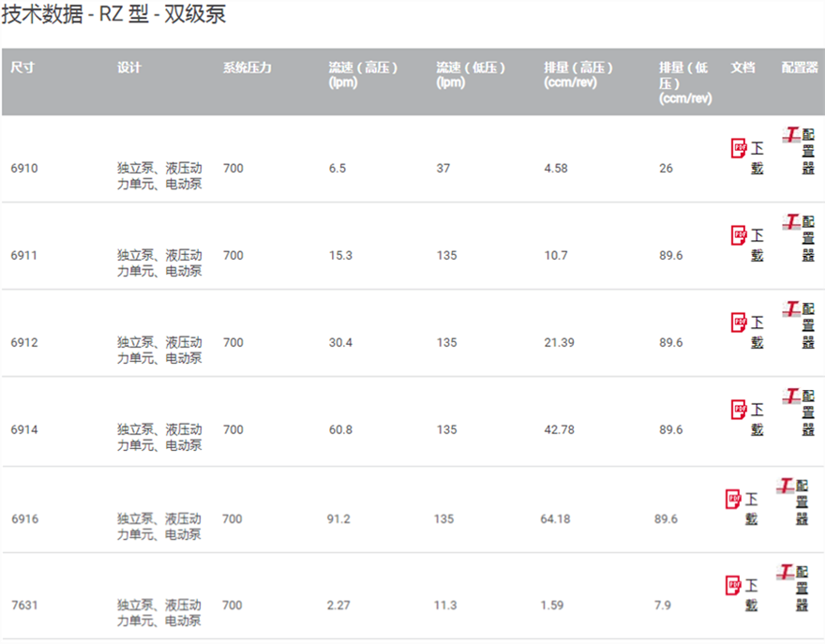Open the configurator icon for 6910

(792, 135)
